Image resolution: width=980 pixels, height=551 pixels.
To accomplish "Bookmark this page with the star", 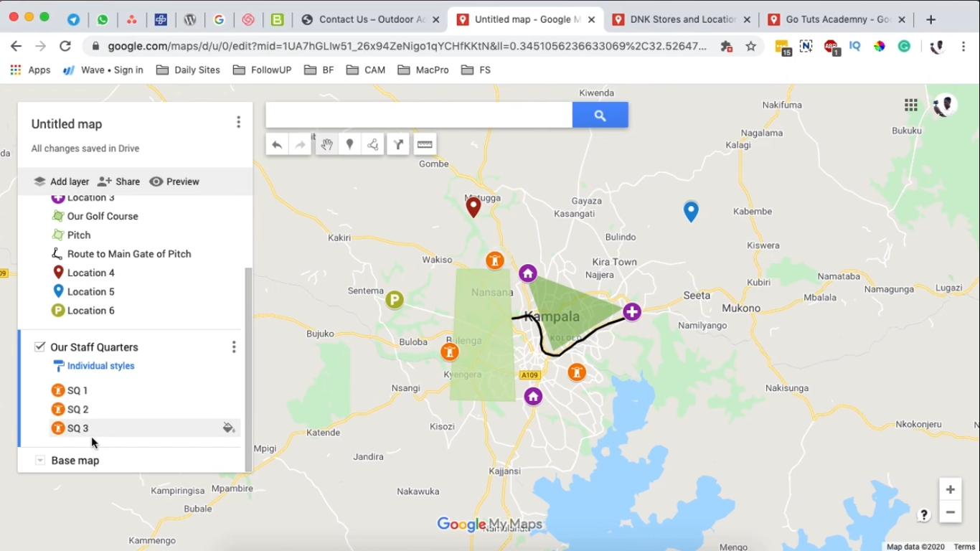I will click(751, 47).
